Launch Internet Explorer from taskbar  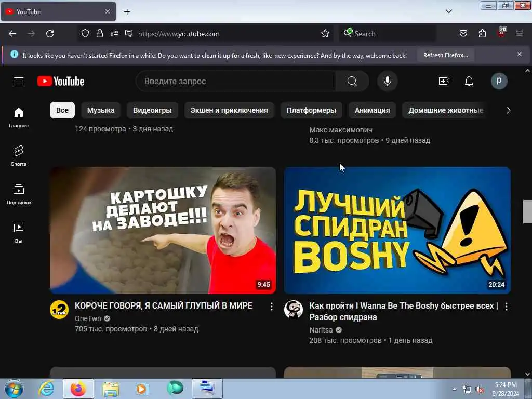pyautogui.click(x=46, y=389)
